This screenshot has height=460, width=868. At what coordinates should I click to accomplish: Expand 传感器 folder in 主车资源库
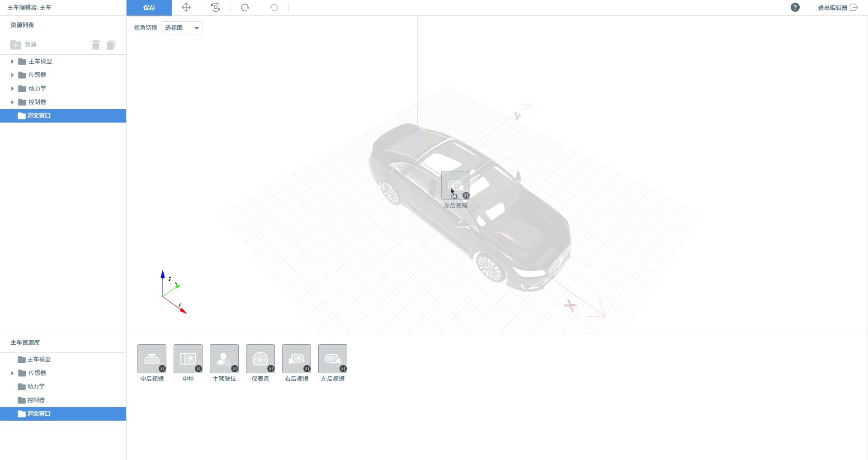(x=13, y=373)
